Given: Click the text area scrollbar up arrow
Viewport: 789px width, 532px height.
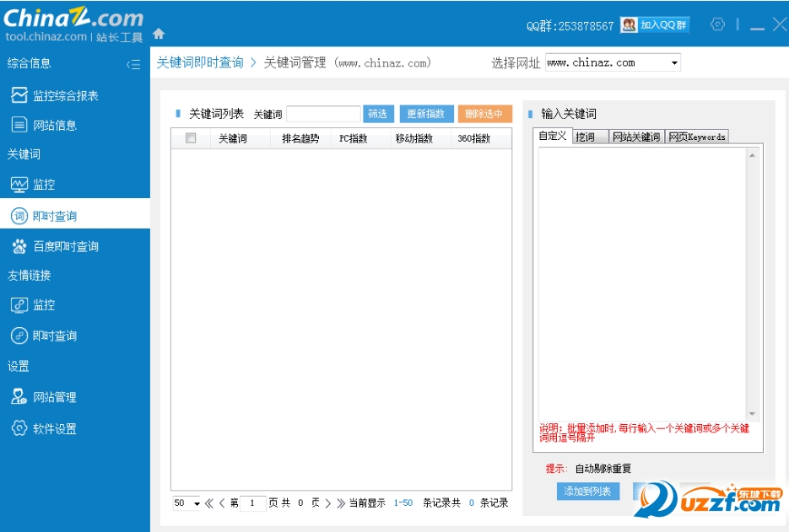Looking at the screenshot, I should pyautogui.click(x=752, y=155).
